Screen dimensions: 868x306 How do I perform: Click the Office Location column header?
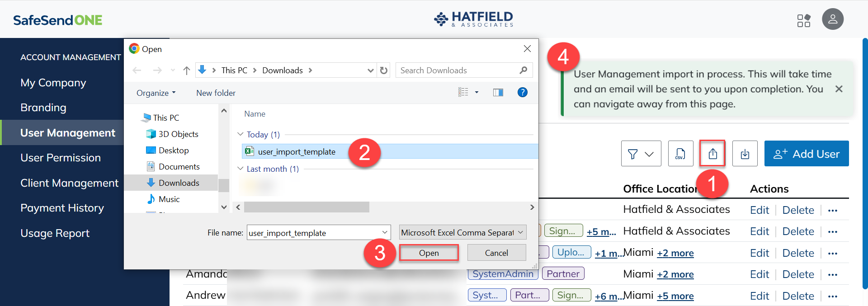click(661, 189)
